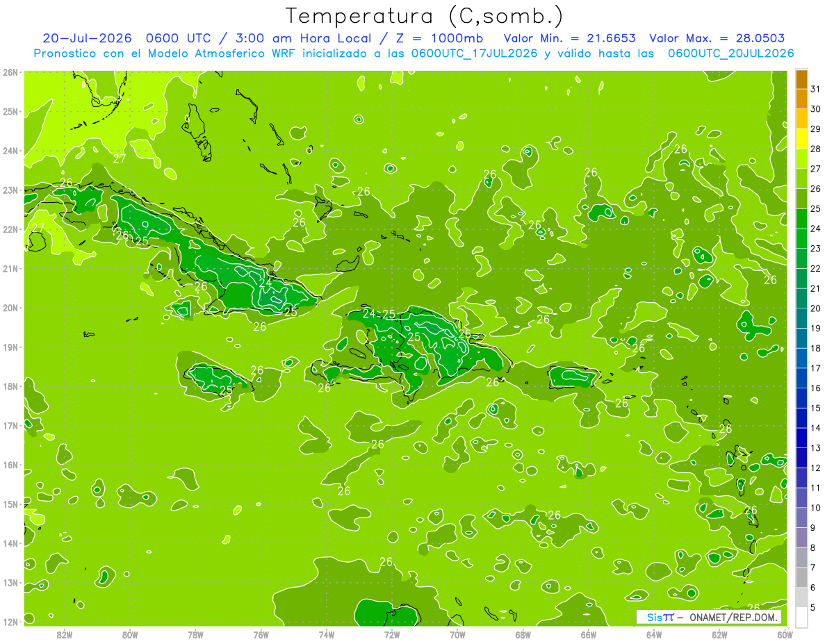Click the color scale label "30"
Viewport: 834px width, 644px height.
816,109
